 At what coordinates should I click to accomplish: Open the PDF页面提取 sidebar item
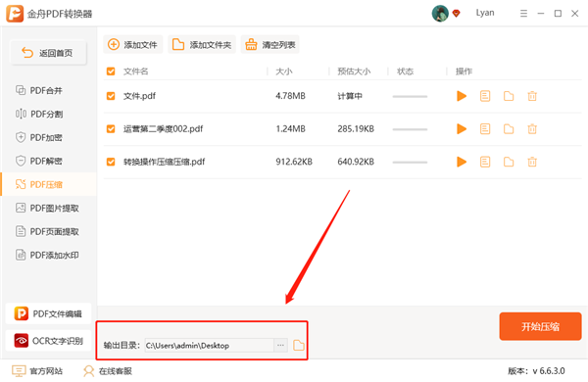tap(49, 232)
